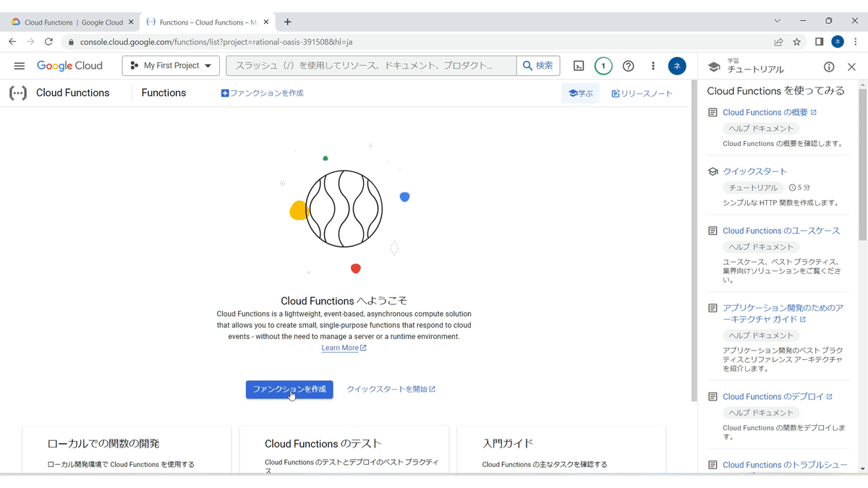868x488 pixels.
Task: Click the Functions page heading
Action: click(x=163, y=93)
